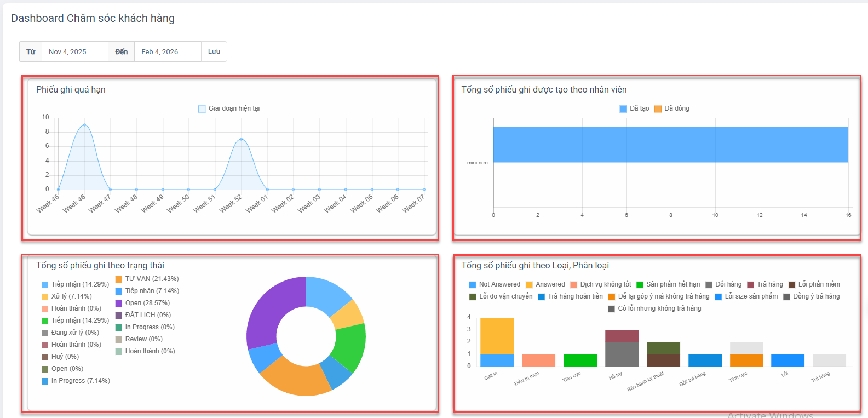Hide the Đã đóng series legend
Image resolution: width=868 pixels, height=418 pixels.
(x=672, y=108)
